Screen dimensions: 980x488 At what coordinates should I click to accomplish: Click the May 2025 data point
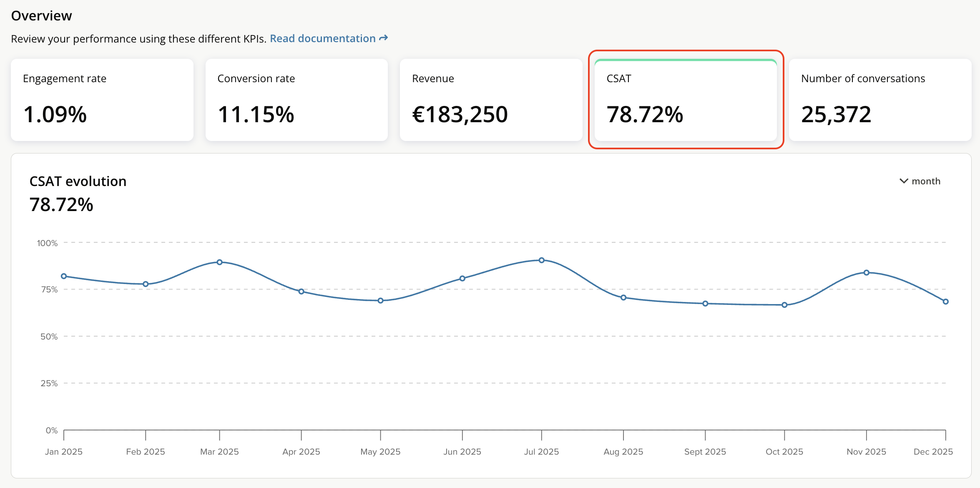(380, 301)
